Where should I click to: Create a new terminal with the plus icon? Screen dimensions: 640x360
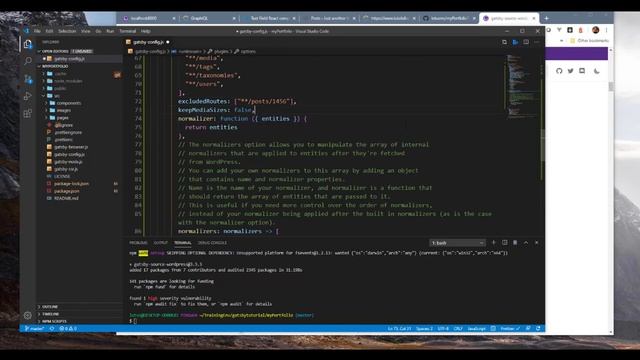pos(493,242)
